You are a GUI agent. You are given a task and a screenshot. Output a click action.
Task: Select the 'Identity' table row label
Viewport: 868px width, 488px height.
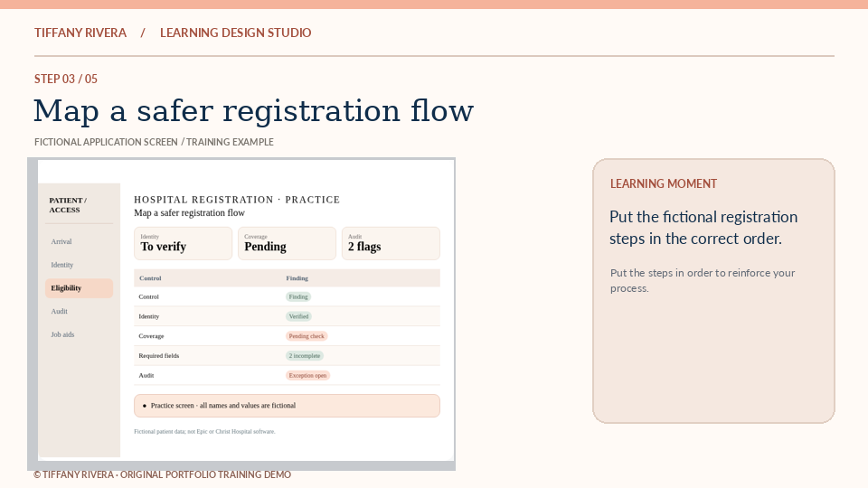pos(149,316)
